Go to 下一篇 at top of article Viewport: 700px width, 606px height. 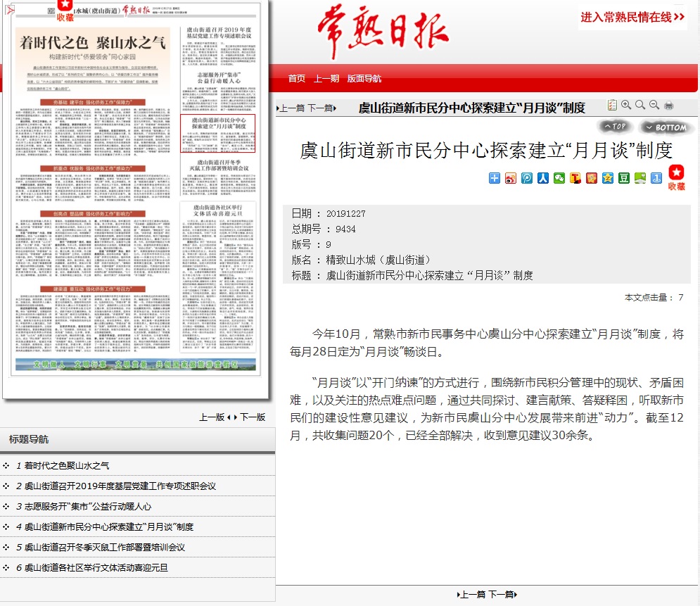click(x=322, y=108)
